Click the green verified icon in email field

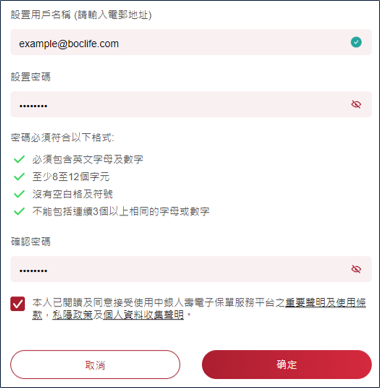pyautogui.click(x=356, y=42)
